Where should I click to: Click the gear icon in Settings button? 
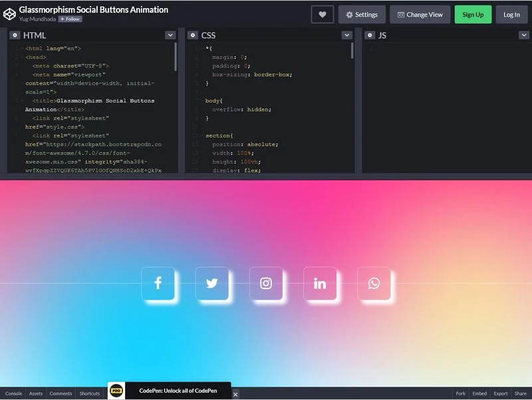350,15
